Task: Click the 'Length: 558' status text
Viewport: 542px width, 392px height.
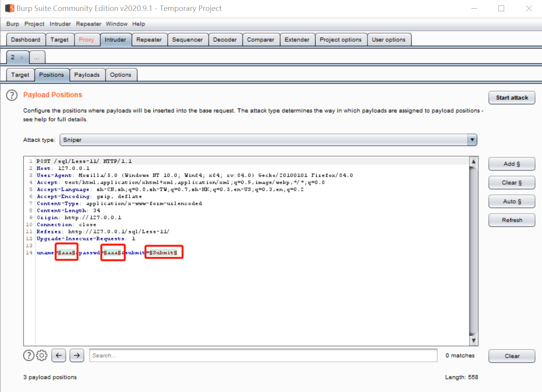Action: (x=462, y=377)
